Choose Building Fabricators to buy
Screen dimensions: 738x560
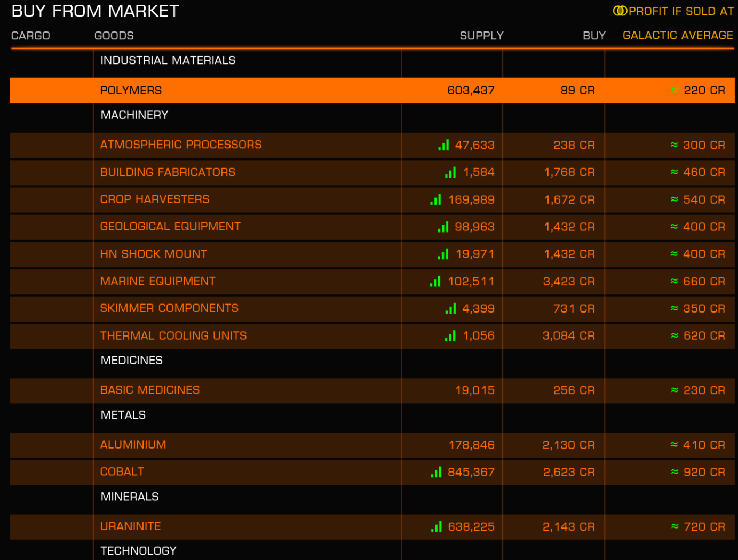(x=372, y=172)
